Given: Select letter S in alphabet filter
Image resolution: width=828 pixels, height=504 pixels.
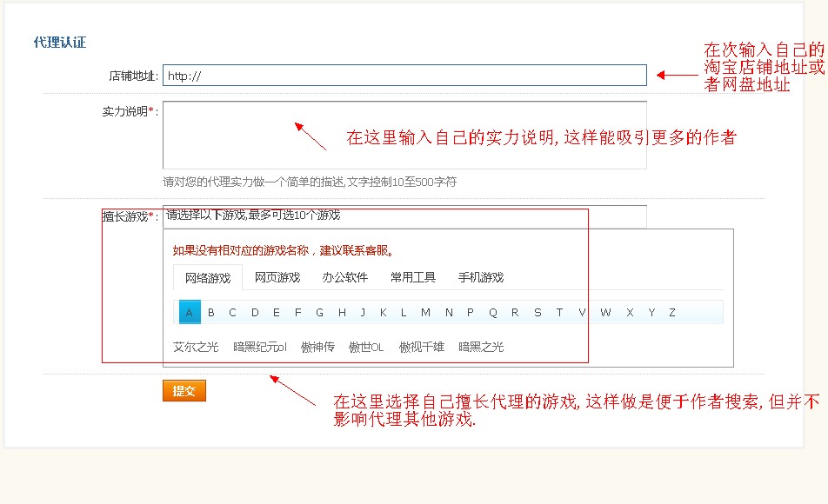Looking at the screenshot, I should [x=538, y=313].
